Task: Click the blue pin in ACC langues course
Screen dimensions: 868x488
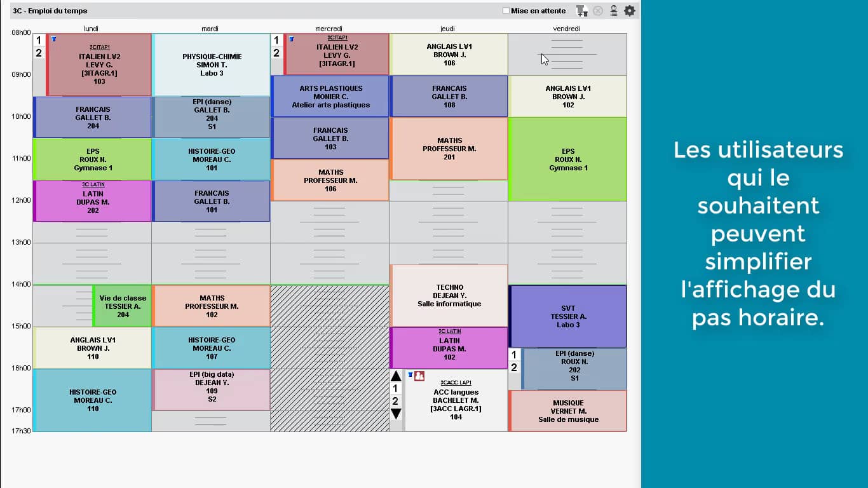Action: (410, 376)
